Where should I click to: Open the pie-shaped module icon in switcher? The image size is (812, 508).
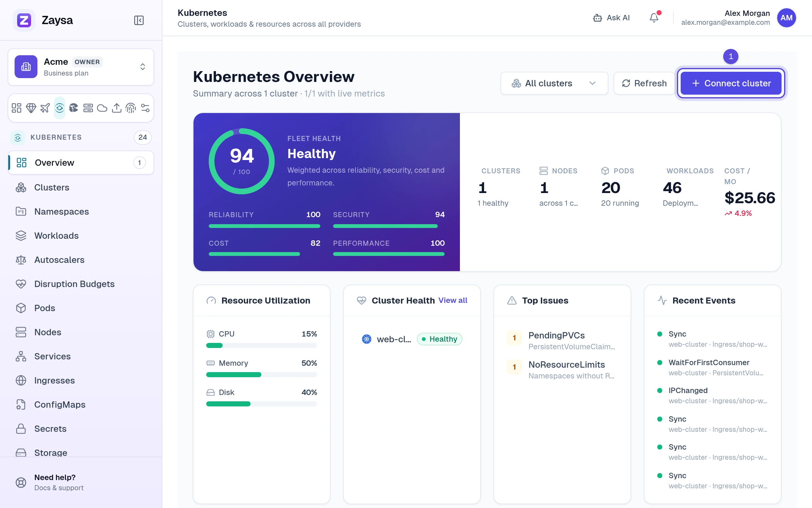(74, 108)
